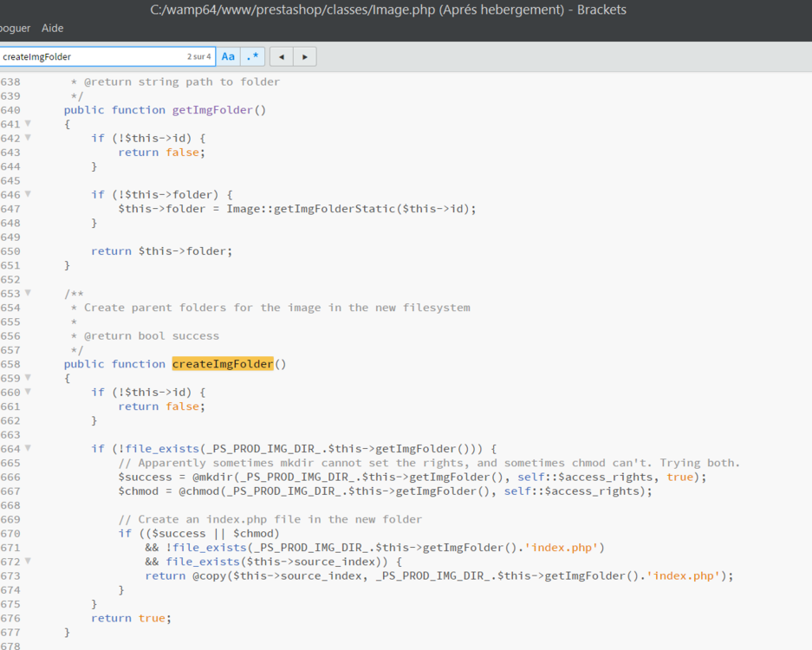Toggle regular expression search button
Viewport: 812px width, 650px height.
(252, 56)
